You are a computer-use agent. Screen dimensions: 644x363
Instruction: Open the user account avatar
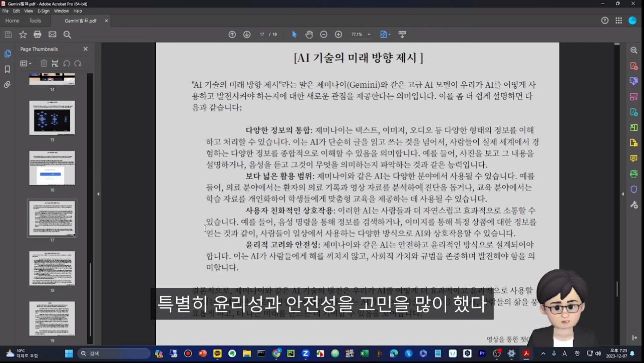click(x=632, y=21)
